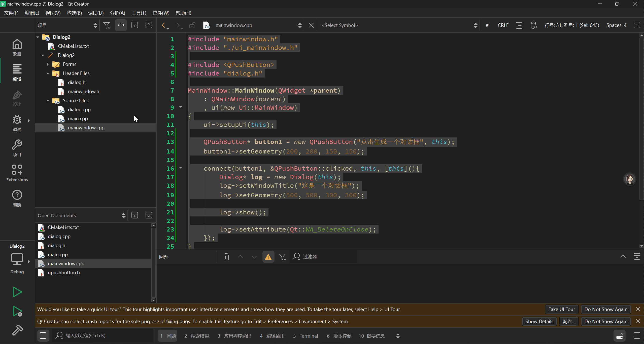
Task: Open the 工具(T) menu
Action: click(x=139, y=13)
